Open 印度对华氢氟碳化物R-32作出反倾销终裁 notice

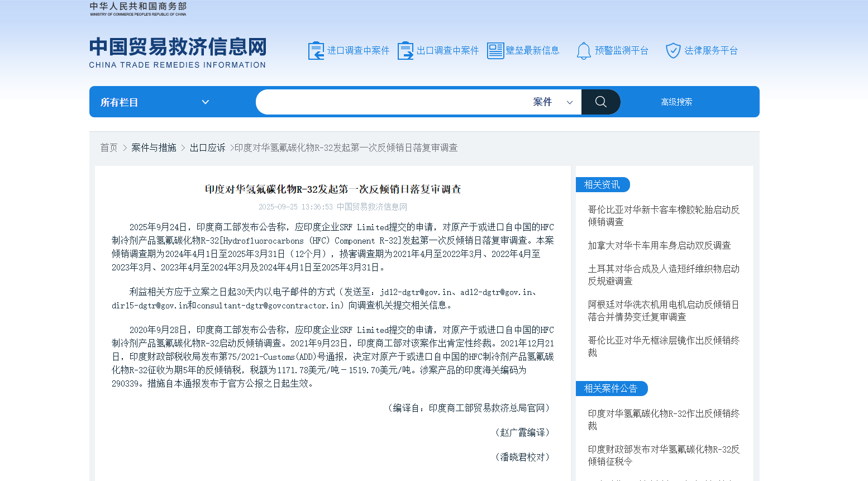[x=664, y=420]
